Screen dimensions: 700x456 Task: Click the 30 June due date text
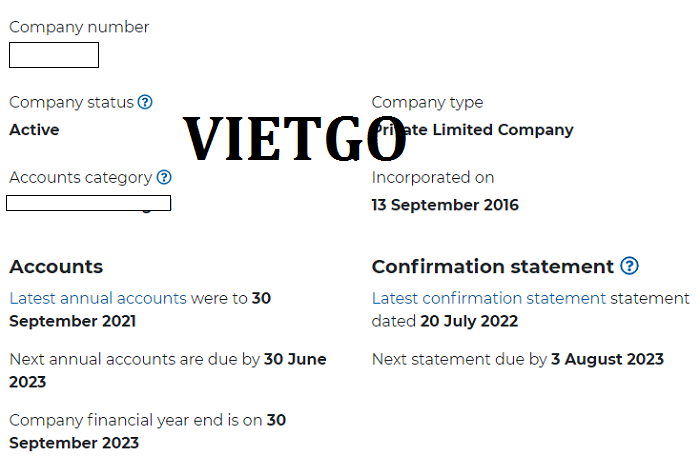[x=295, y=359]
